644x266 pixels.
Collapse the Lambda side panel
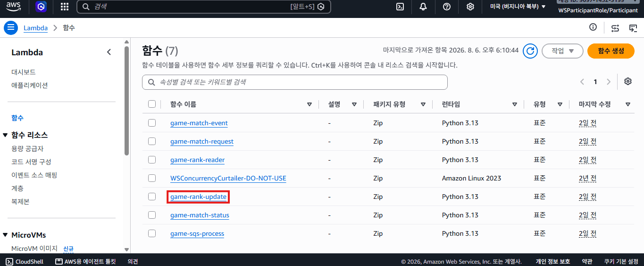point(109,52)
